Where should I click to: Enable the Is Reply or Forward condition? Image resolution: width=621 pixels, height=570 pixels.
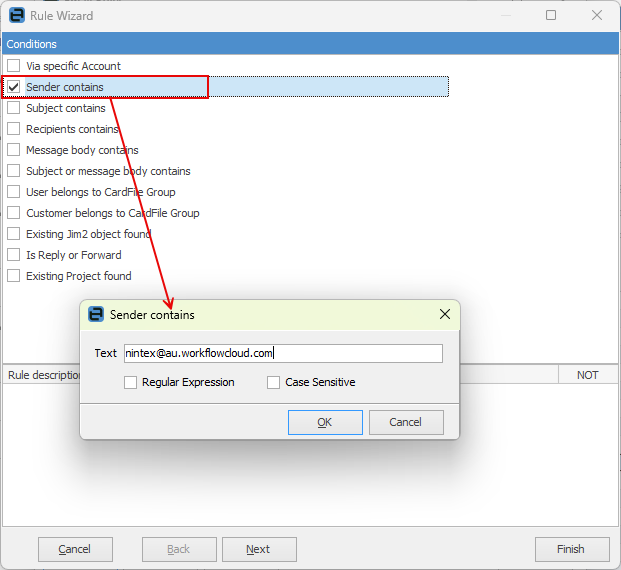click(x=13, y=254)
